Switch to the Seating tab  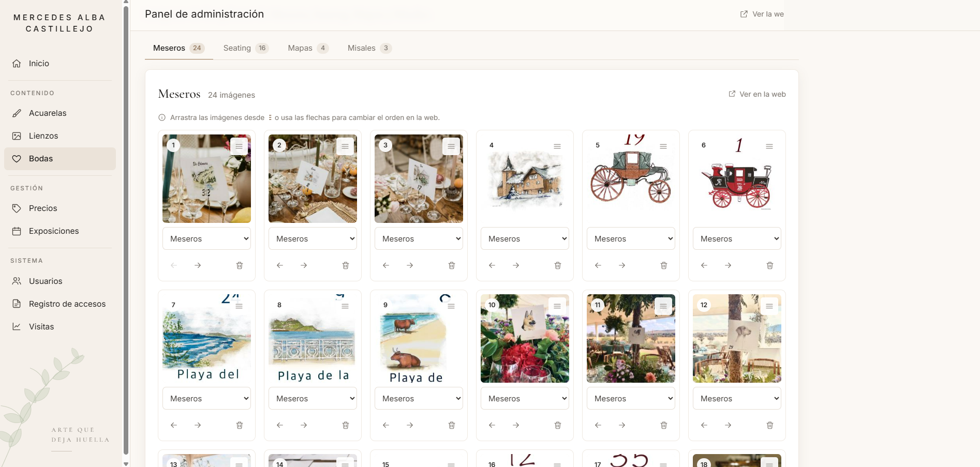point(246,48)
